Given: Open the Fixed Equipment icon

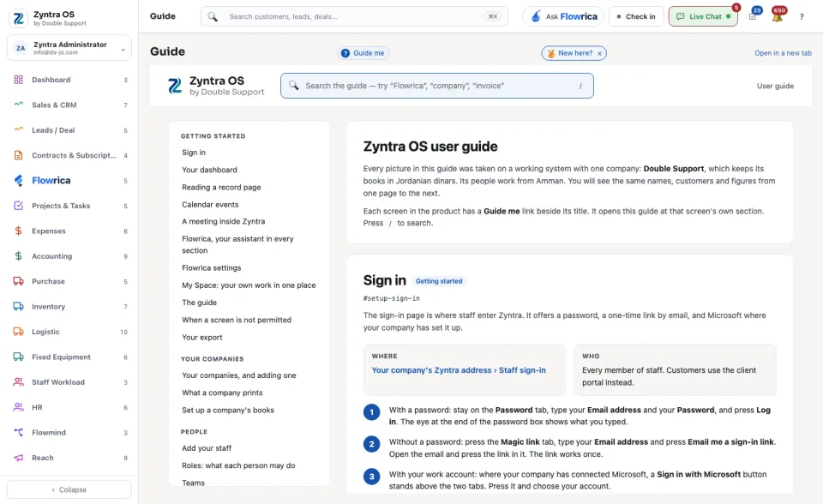Looking at the screenshot, I should point(18,357).
